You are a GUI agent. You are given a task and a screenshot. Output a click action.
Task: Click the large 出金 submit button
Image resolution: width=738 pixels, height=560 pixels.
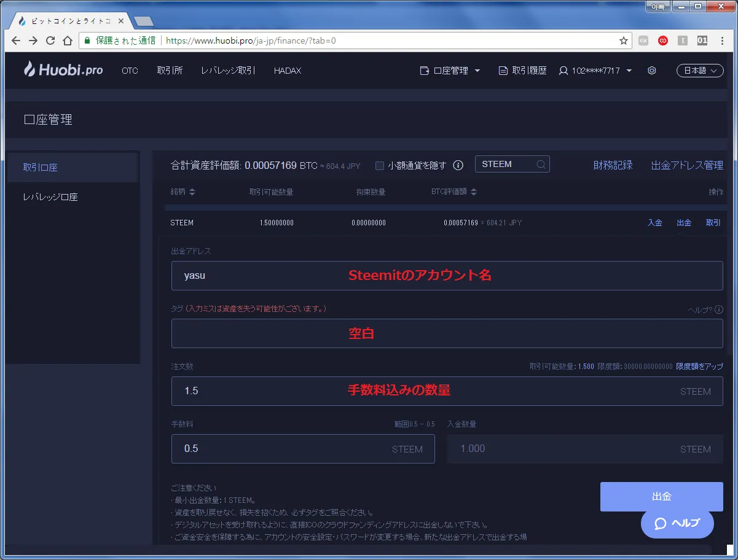(x=661, y=497)
